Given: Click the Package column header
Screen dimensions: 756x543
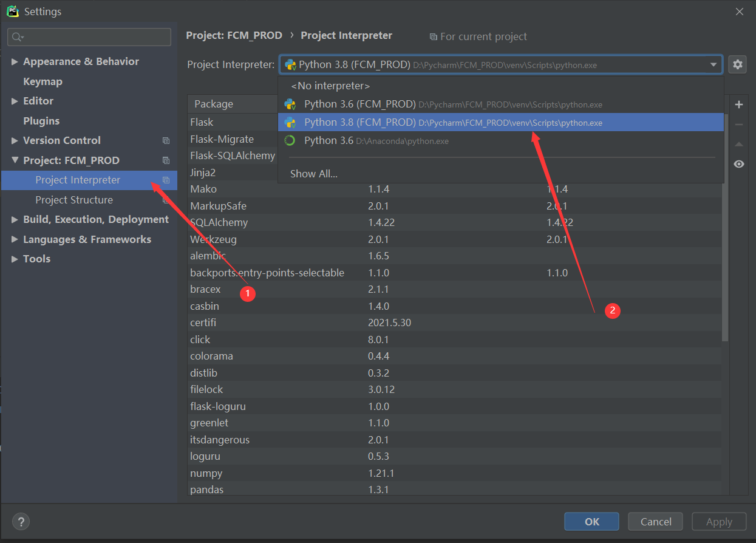Looking at the screenshot, I should point(233,104).
